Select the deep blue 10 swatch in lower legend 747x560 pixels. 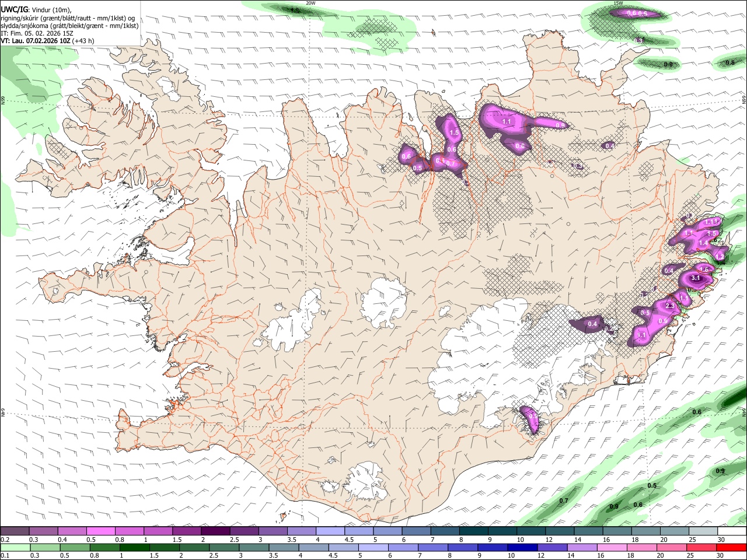(x=522, y=547)
